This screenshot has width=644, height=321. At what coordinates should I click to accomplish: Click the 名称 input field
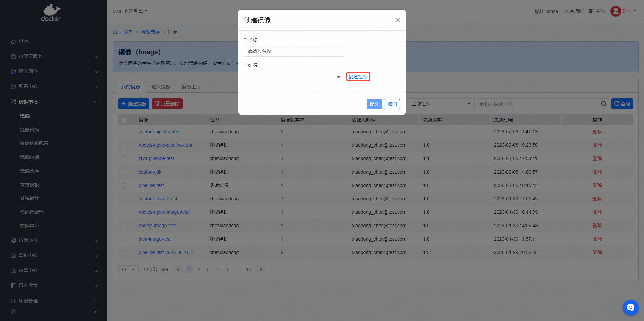pos(294,51)
